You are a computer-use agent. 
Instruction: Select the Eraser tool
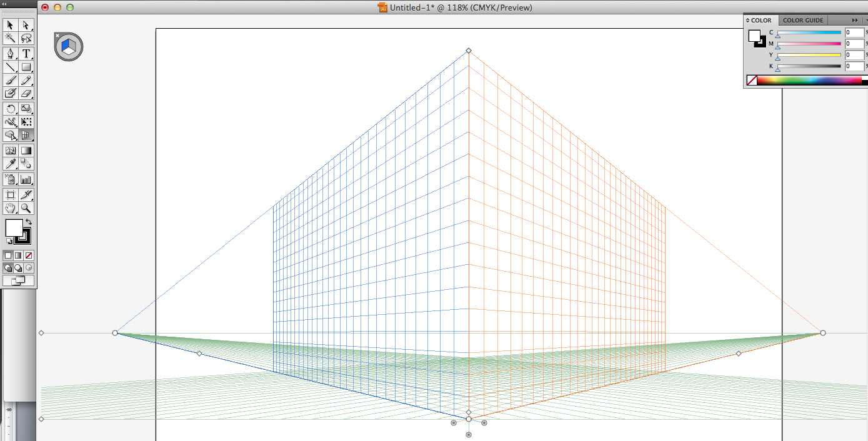[26, 94]
